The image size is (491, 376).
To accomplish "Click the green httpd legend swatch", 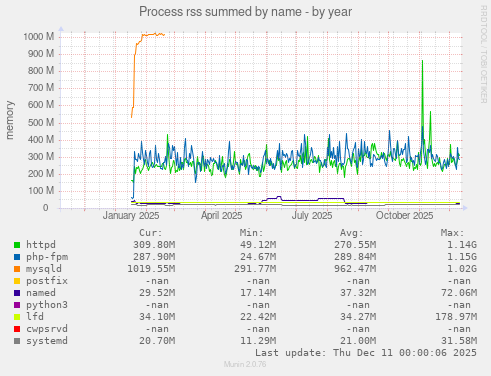I will tap(17, 245).
